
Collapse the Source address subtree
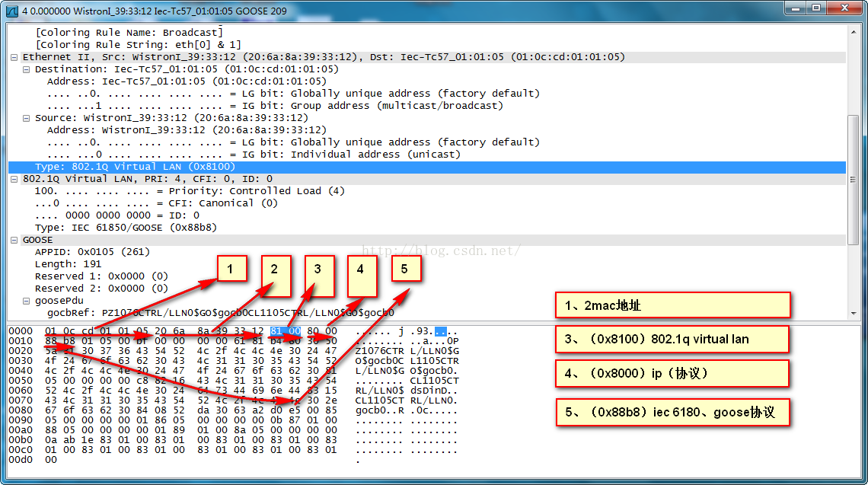26,118
